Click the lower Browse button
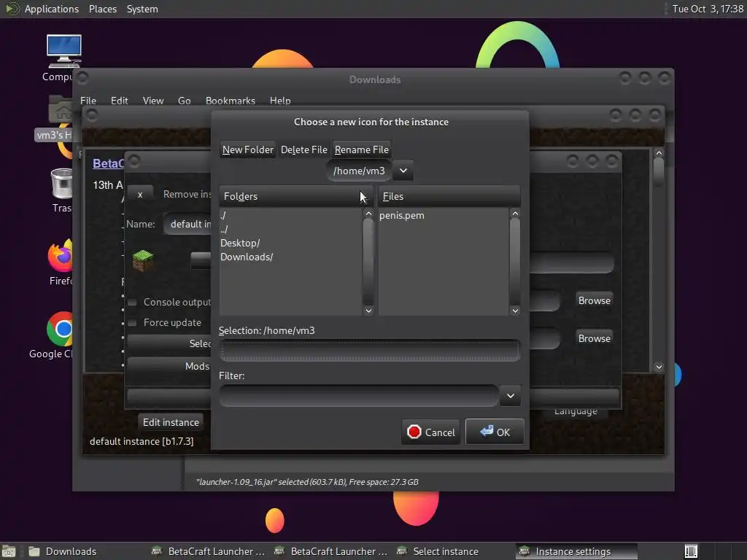This screenshot has width=747, height=560. 594,338
